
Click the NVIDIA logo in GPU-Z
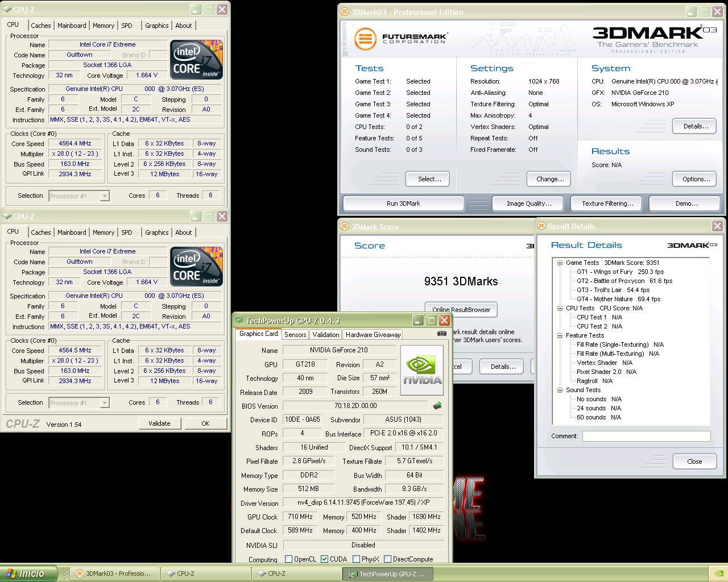(x=423, y=371)
